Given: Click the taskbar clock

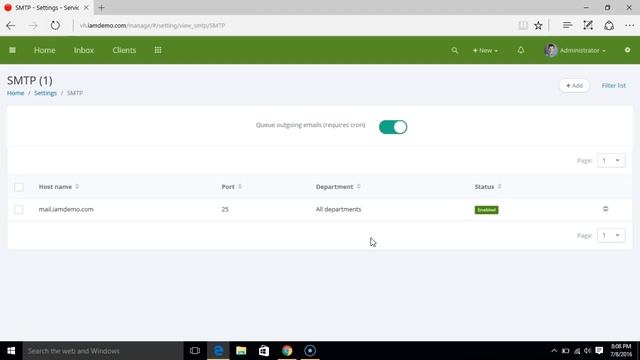Looking at the screenshot, I should [621, 351].
